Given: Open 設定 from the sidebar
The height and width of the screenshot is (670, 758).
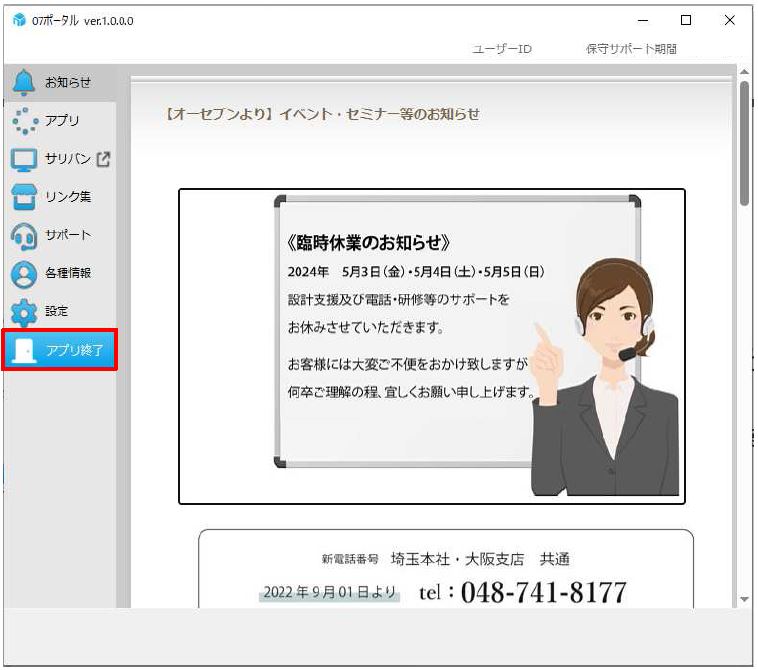Looking at the screenshot, I should 57,311.
